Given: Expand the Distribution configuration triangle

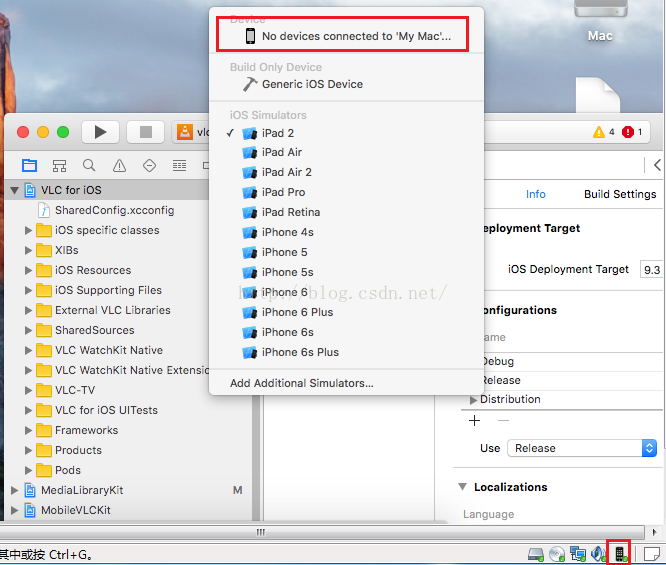Looking at the screenshot, I should click(473, 400).
